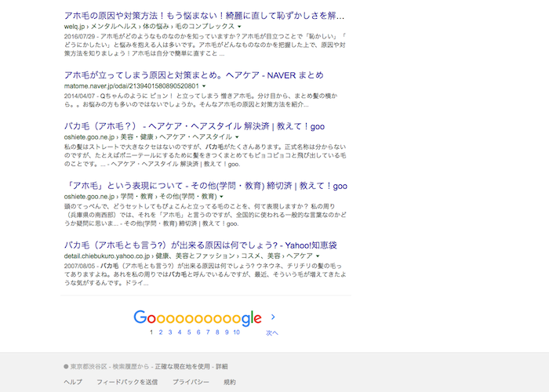
Task: Open バカ毛（アホ毛？）ヘアケア goo result
Action: tap(195, 126)
